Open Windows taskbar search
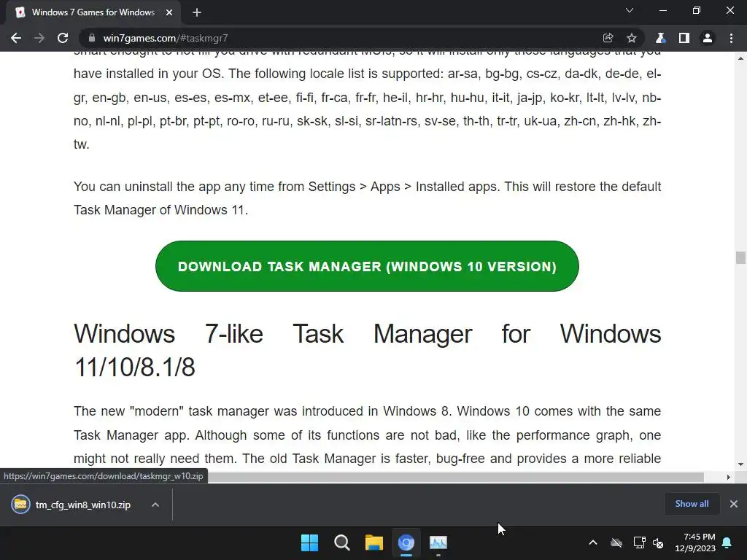The height and width of the screenshot is (560, 747). click(341, 542)
